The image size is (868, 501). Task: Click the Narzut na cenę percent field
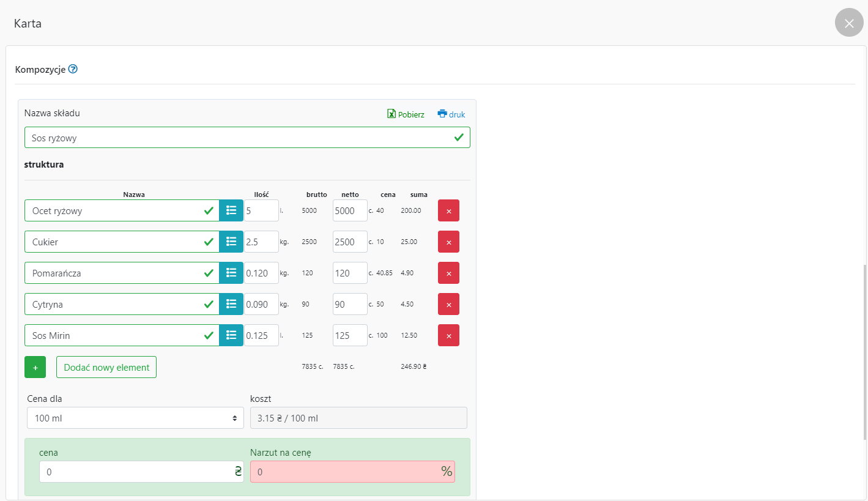tap(346, 472)
